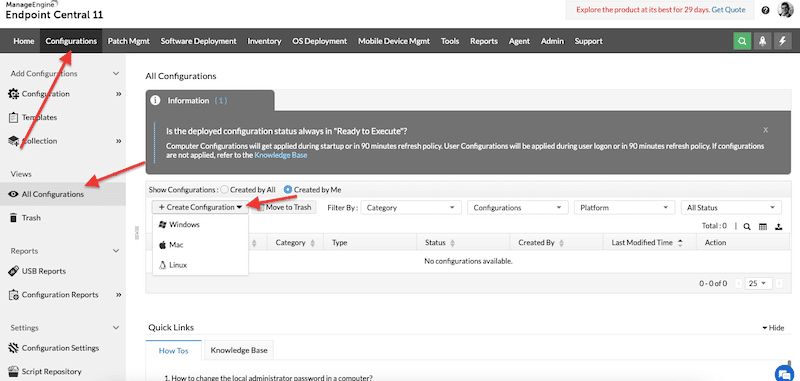Open the Software Deployment menu
The image size is (800, 381).
click(198, 41)
